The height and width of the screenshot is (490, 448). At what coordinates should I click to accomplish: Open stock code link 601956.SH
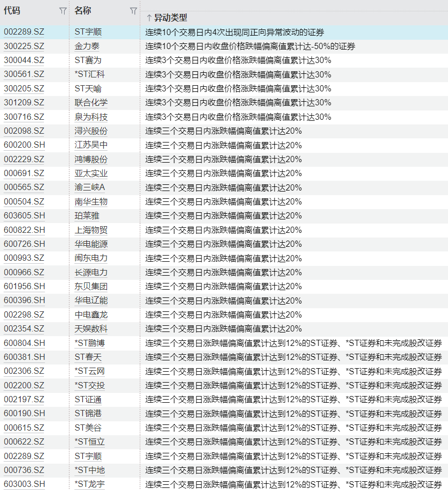point(24,287)
